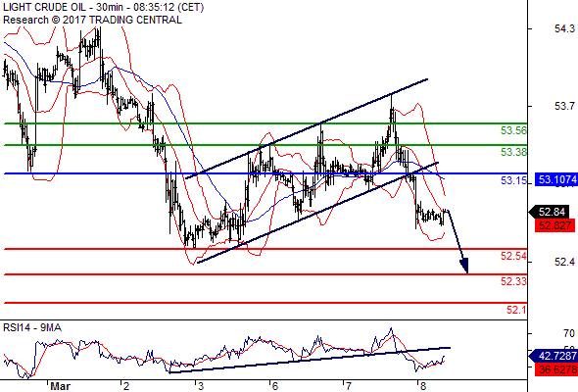Image resolution: width=578 pixels, height=392 pixels.
Task: Click the '3' date axis label
Action: (x=201, y=386)
